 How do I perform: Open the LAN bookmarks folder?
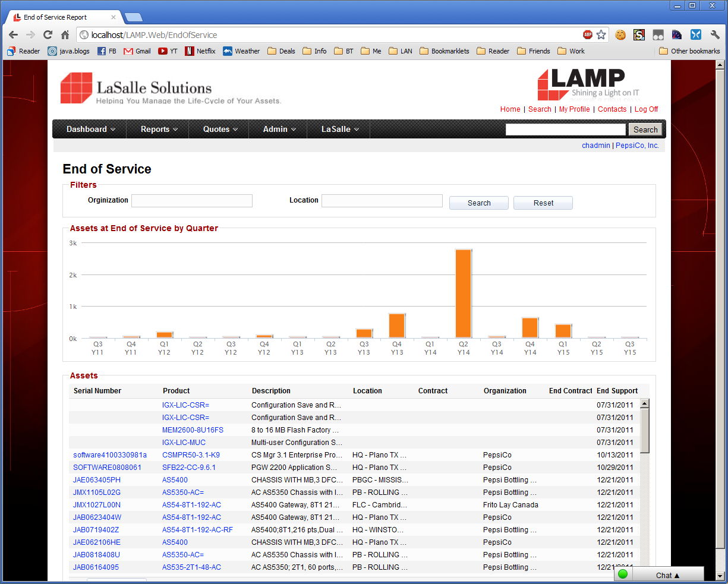point(401,51)
